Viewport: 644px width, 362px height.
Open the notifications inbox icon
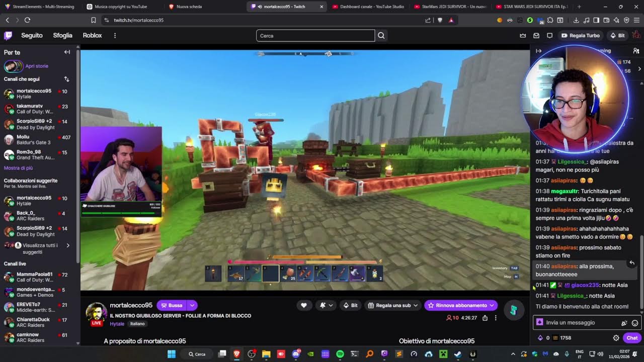(x=536, y=36)
